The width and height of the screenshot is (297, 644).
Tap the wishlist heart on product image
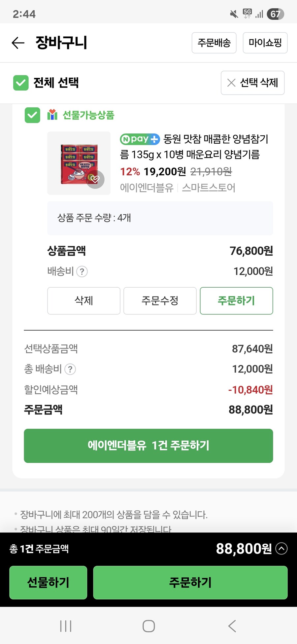pos(95,179)
